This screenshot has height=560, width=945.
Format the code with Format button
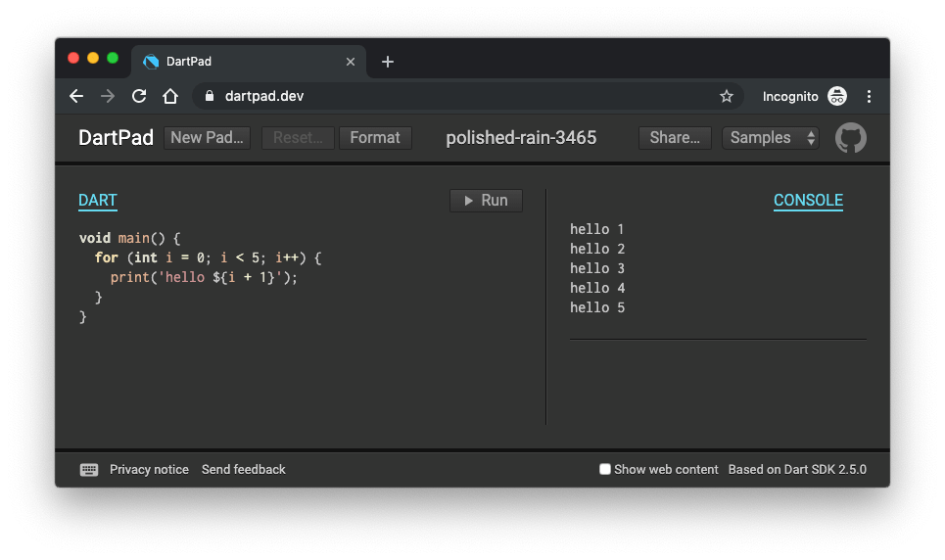[375, 138]
